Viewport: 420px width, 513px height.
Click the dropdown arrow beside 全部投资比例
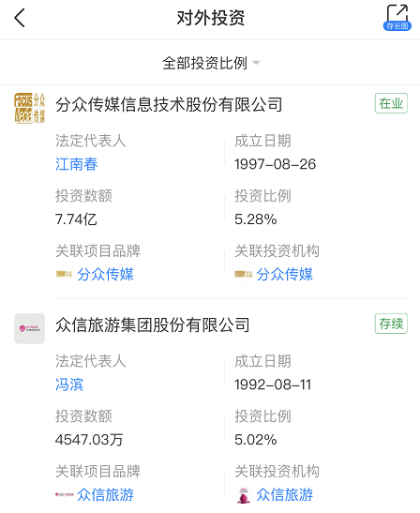coord(256,63)
